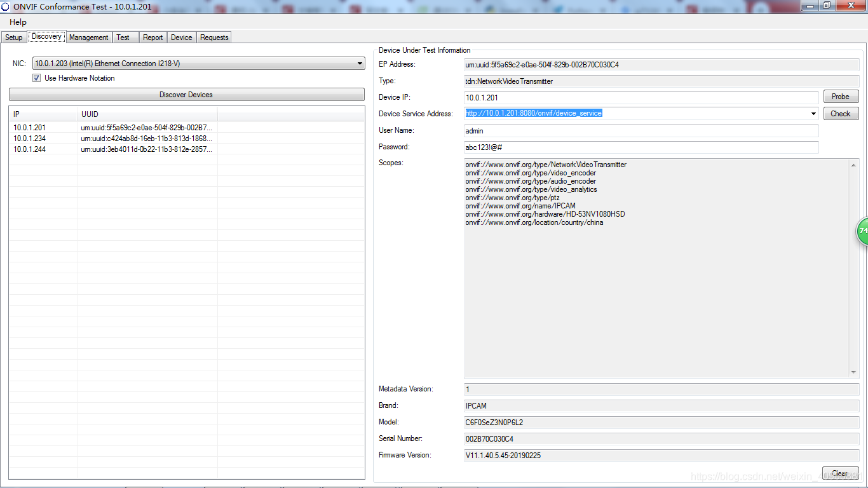This screenshot has height=488, width=868.
Task: Click the Brand value IPCAM
Action: [x=476, y=405]
